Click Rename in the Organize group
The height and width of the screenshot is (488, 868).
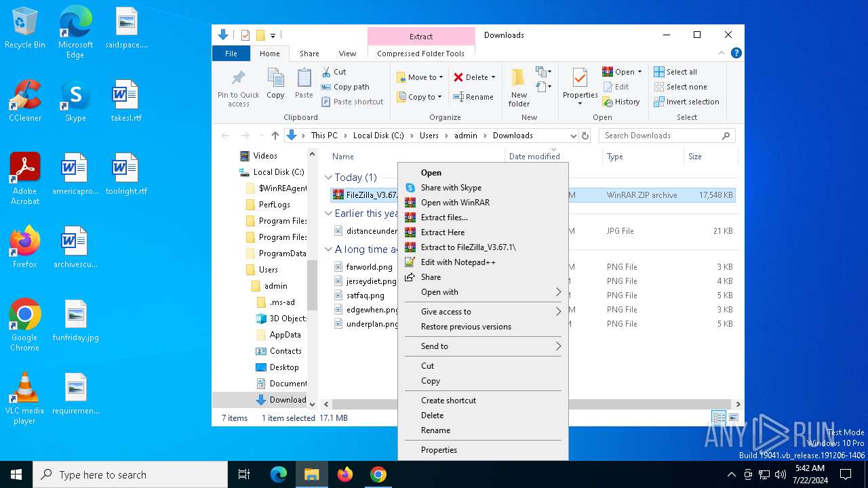[x=473, y=97]
